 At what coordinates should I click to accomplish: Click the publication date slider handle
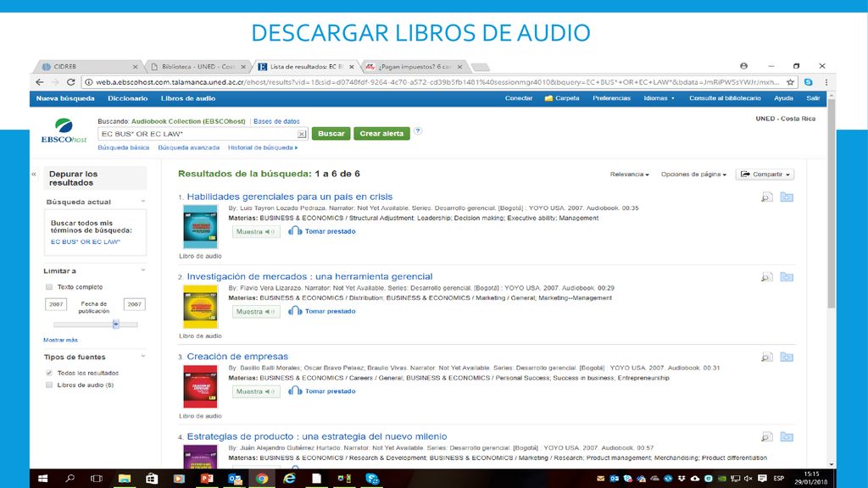pos(115,324)
